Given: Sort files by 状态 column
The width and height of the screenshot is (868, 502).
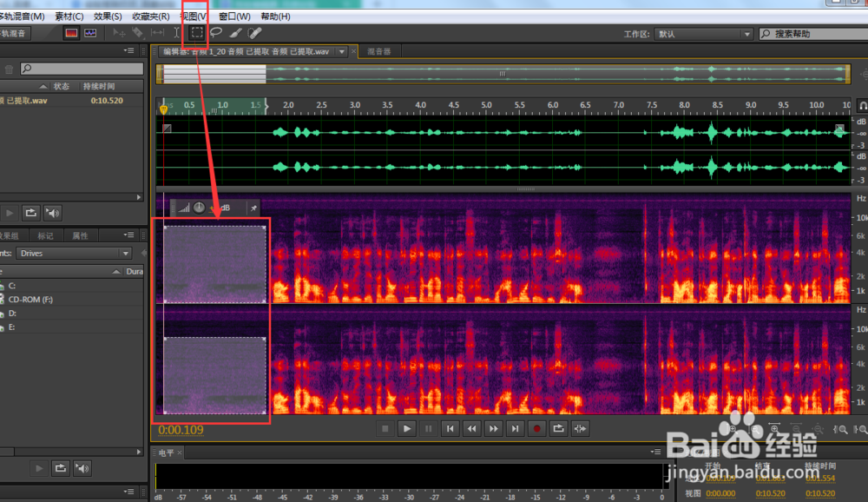Looking at the screenshot, I should pyautogui.click(x=61, y=87).
